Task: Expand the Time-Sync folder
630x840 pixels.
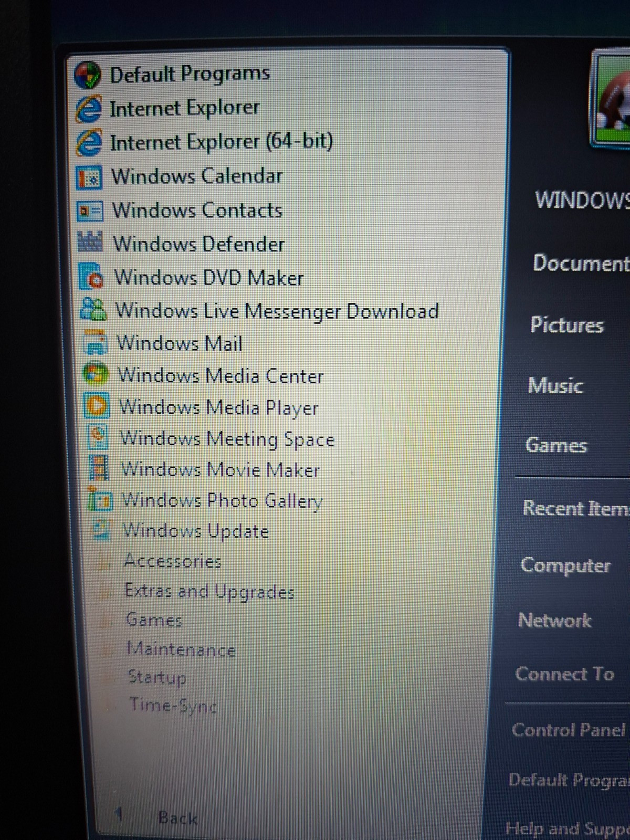Action: pos(173,706)
